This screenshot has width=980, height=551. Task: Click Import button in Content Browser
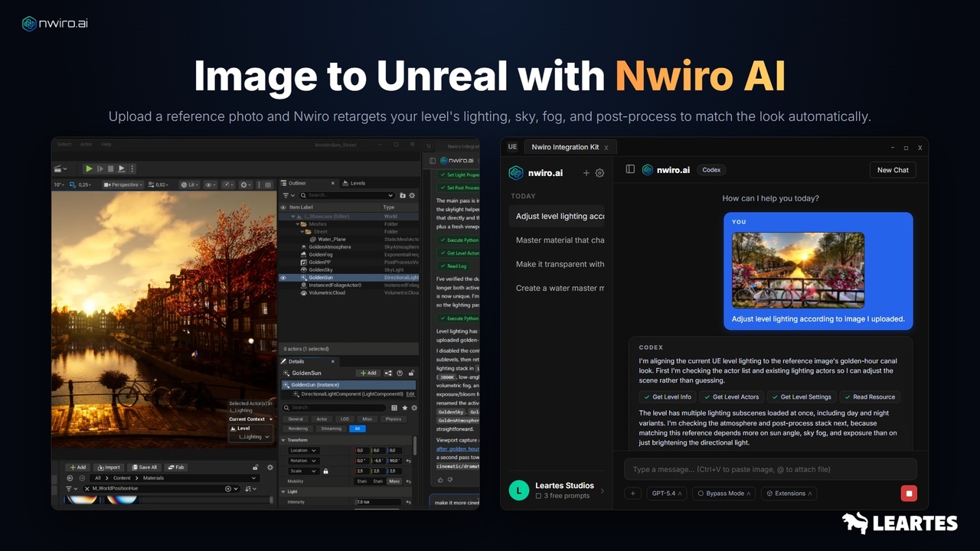pos(109,467)
